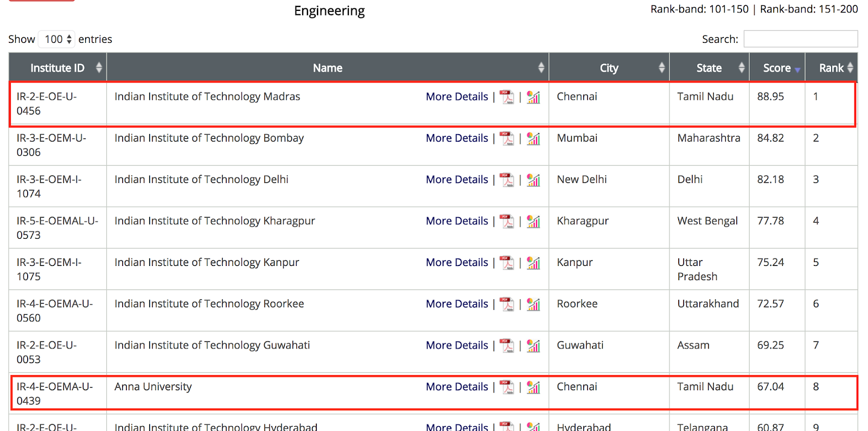Click the chart icon for Anna University
The height and width of the screenshot is (431, 868).
[x=533, y=387]
